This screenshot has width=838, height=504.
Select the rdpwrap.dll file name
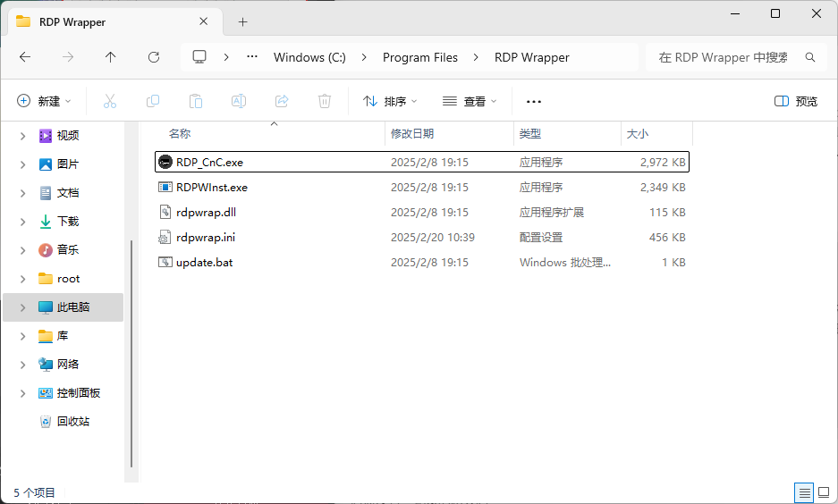pos(206,213)
